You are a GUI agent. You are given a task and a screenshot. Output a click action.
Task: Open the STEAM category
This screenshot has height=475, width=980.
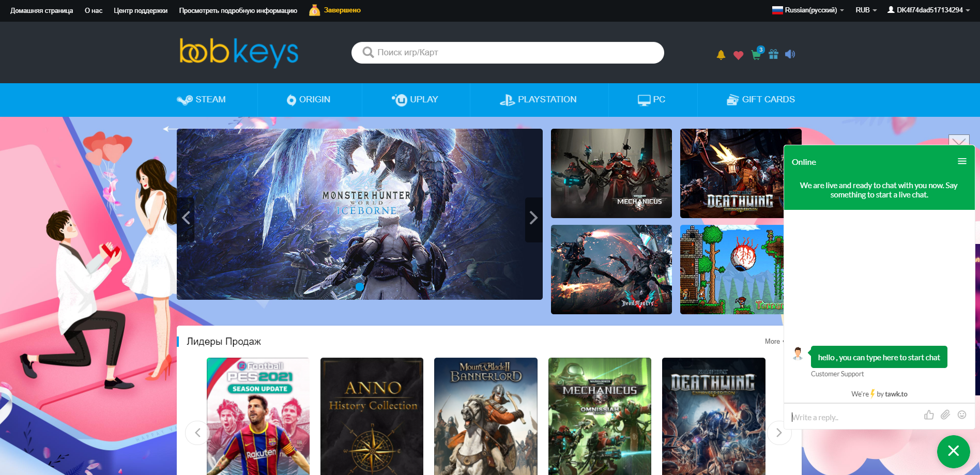(x=201, y=100)
